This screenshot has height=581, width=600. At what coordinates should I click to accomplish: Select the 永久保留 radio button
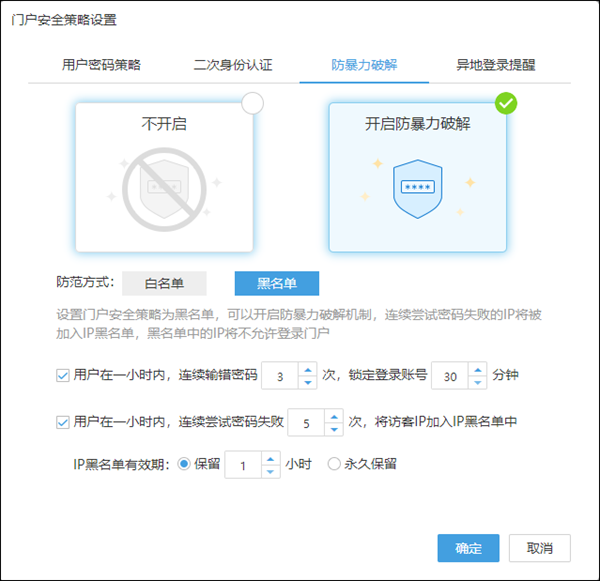point(334,465)
